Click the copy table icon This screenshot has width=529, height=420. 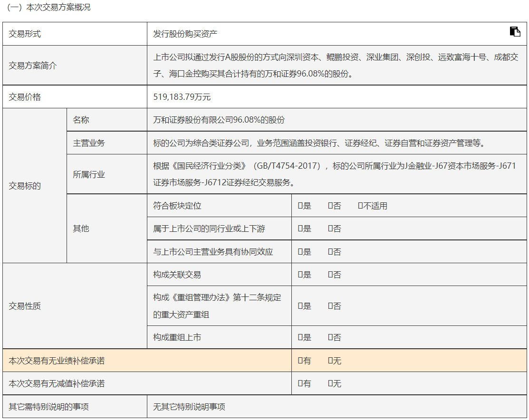[515, 31]
